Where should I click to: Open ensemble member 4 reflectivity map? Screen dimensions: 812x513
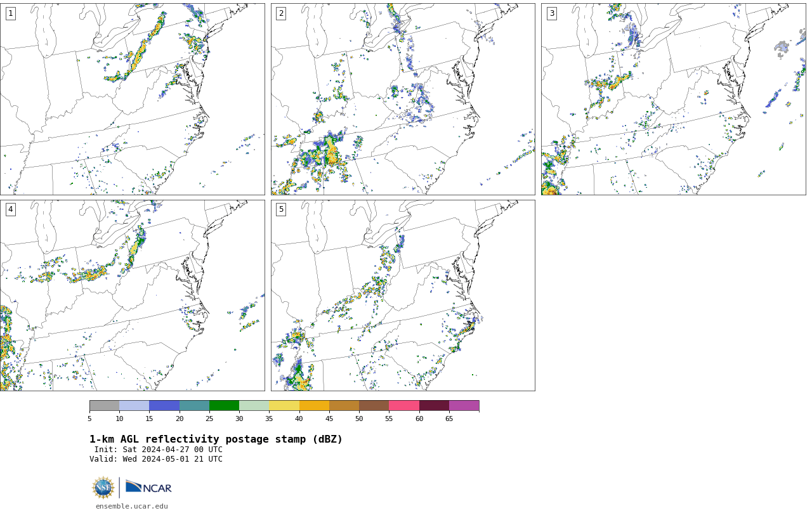pyautogui.click(x=132, y=295)
